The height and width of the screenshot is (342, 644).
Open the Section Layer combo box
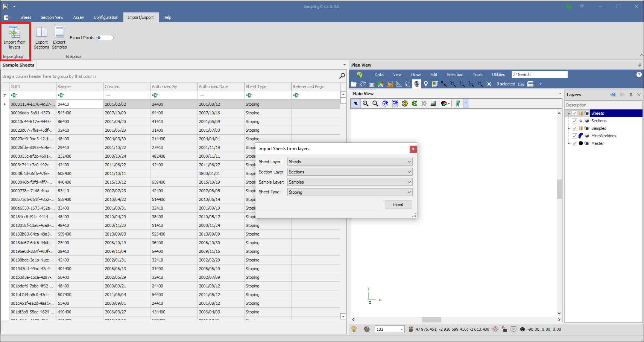350,172
